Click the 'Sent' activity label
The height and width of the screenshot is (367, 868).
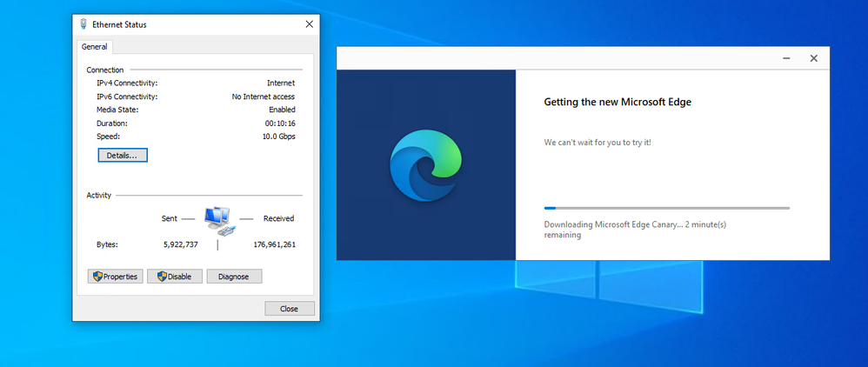tap(170, 218)
